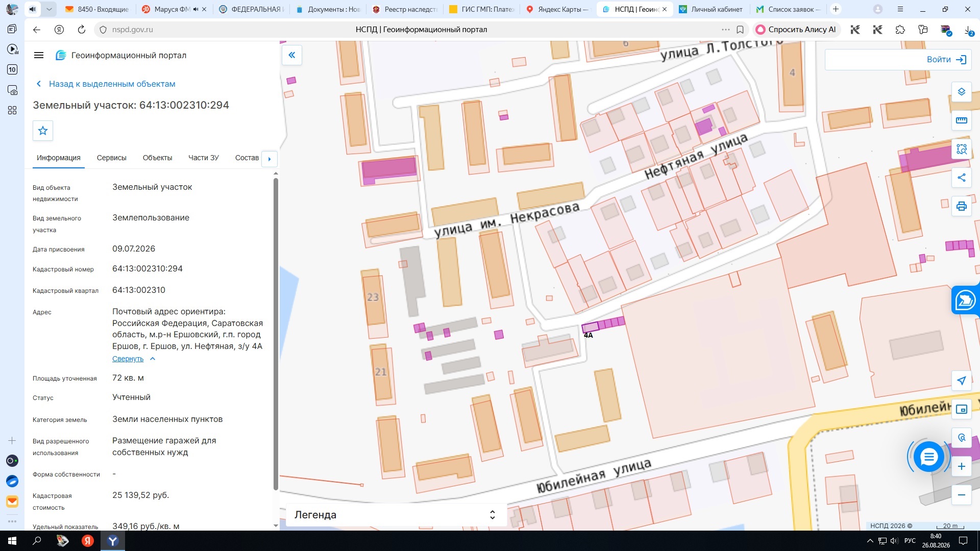Switch the РУС keyboard language indicator
Image resolution: width=980 pixels, height=551 pixels.
tap(910, 541)
